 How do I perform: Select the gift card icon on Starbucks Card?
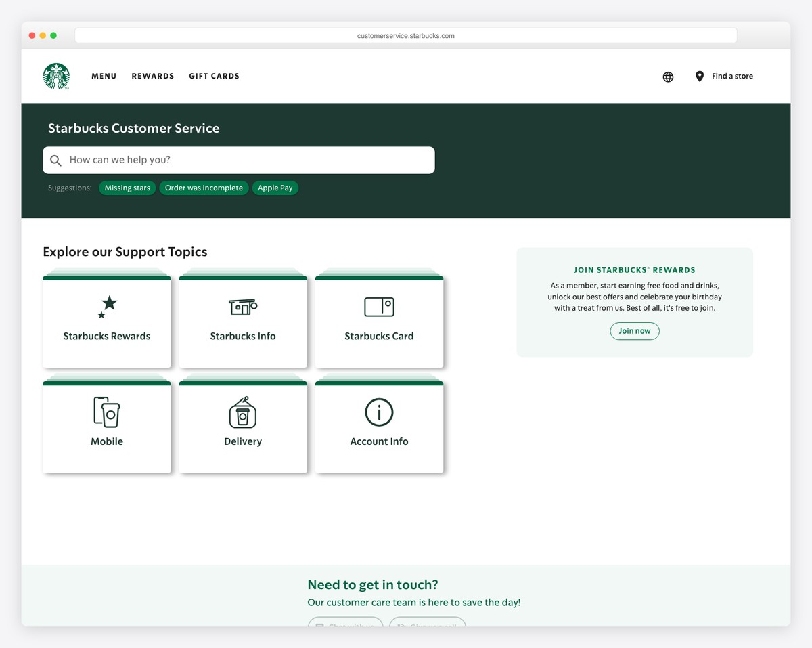[379, 306]
